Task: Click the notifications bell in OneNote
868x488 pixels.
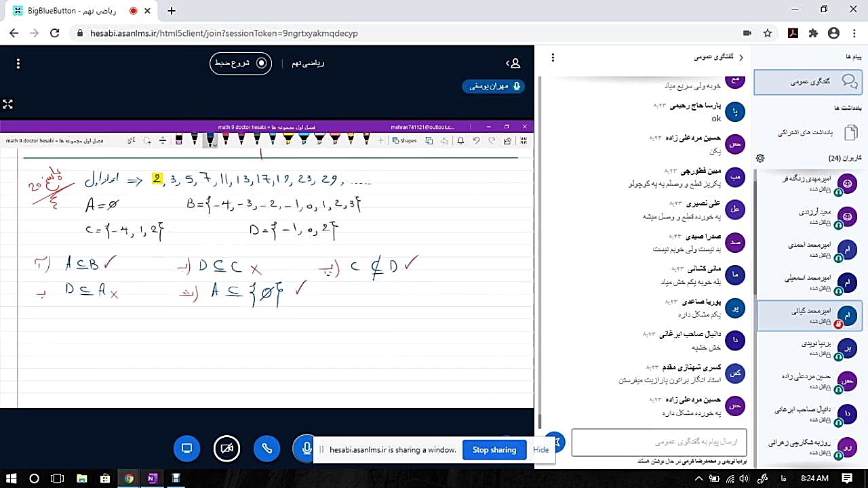Action: [460, 140]
